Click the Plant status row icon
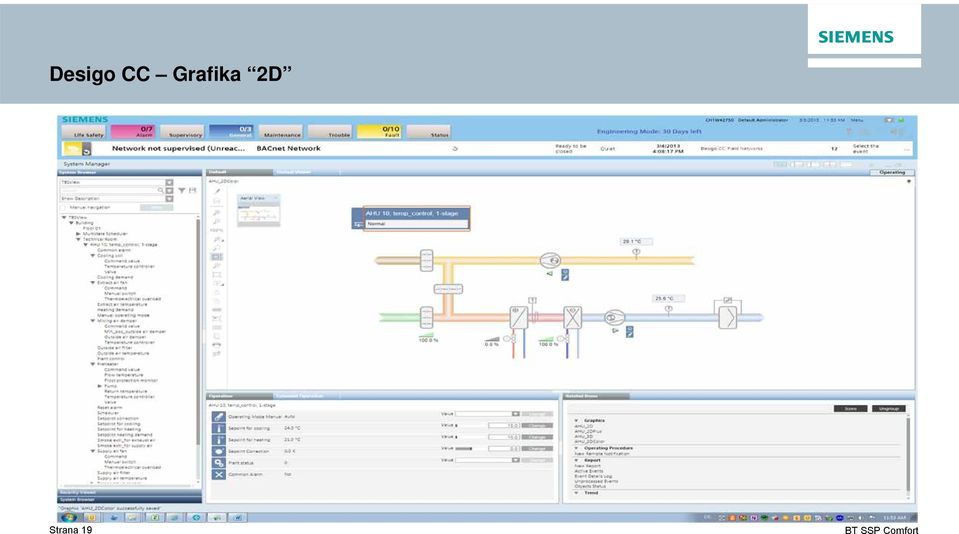 pos(218,463)
